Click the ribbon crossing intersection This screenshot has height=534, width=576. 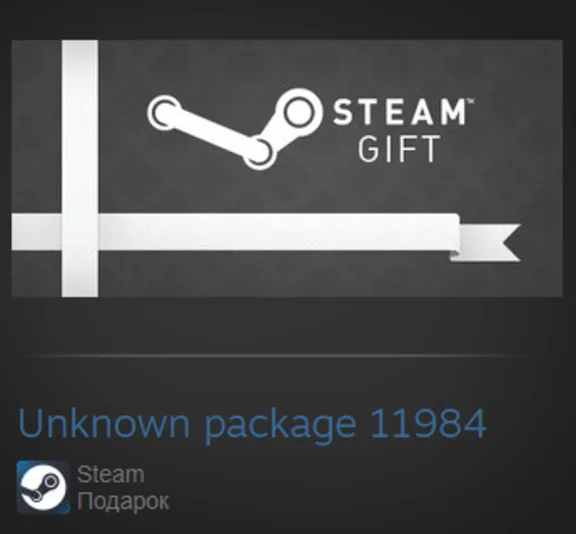[80, 232]
